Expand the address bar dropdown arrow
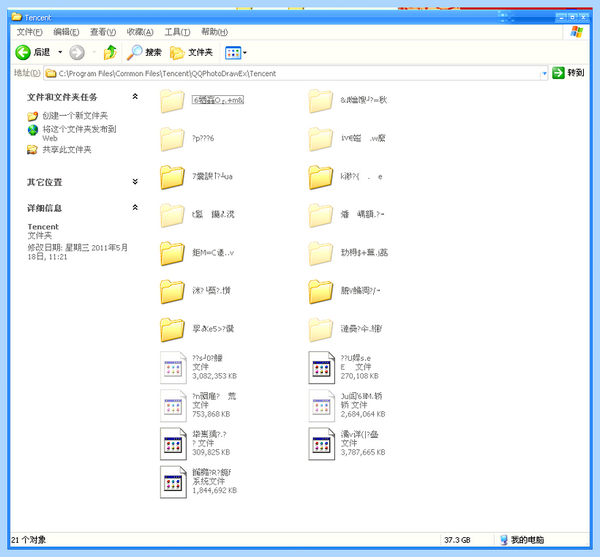 click(544, 73)
